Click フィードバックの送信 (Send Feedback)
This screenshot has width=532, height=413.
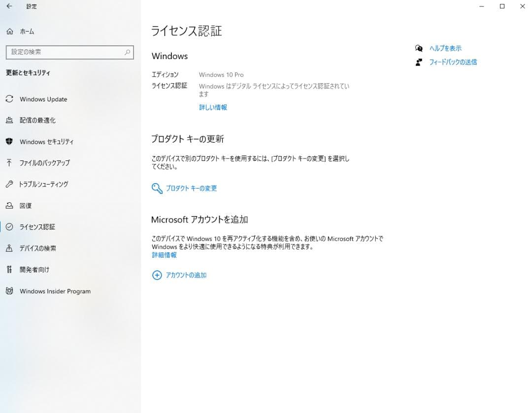(x=452, y=62)
